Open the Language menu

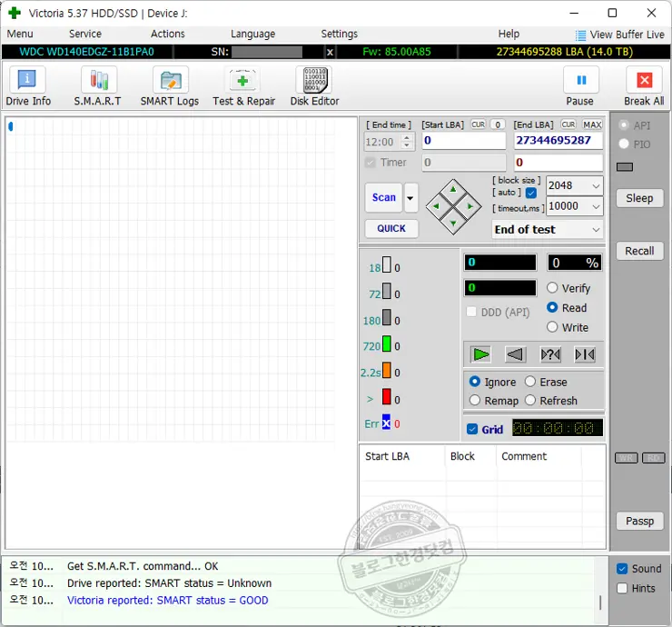click(x=252, y=34)
